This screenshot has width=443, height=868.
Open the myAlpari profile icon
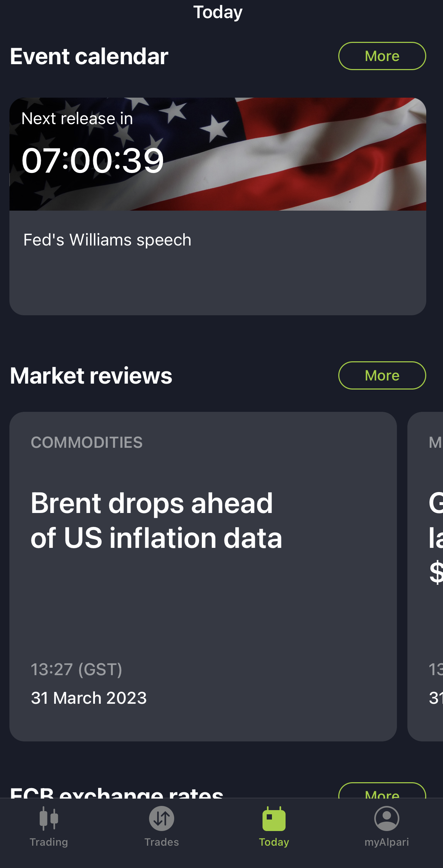386,818
